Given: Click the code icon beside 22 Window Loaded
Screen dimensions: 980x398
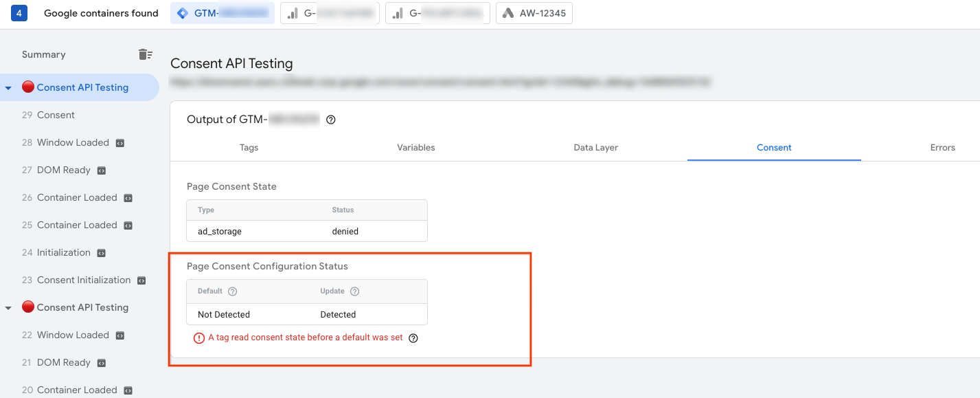Looking at the screenshot, I should 120,335.
